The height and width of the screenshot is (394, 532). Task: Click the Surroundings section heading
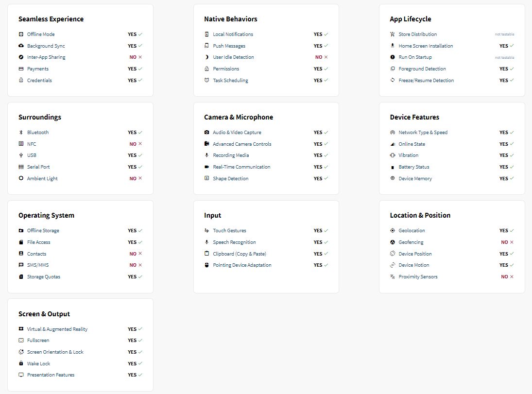(40, 117)
